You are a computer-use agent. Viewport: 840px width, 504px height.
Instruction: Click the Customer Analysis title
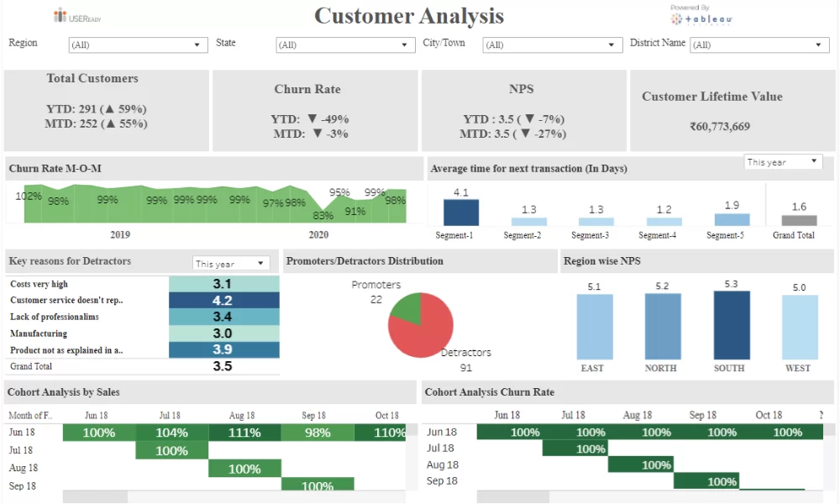(409, 15)
